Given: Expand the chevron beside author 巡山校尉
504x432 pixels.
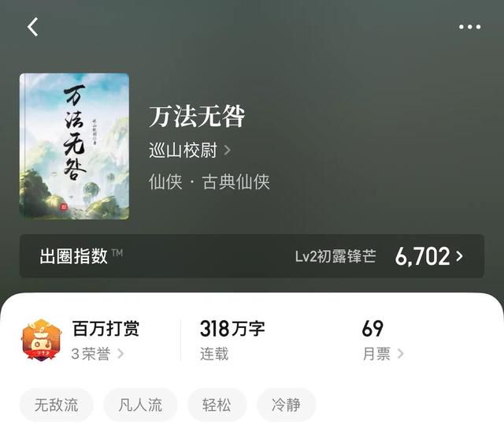Looking at the screenshot, I should (x=228, y=150).
